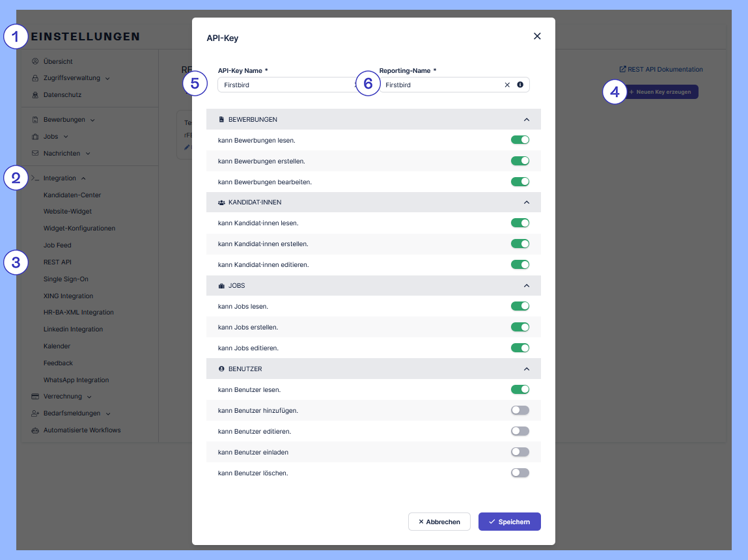Collapse the BENUTZER permissions section
The width and height of the screenshot is (748, 560).
527,369
